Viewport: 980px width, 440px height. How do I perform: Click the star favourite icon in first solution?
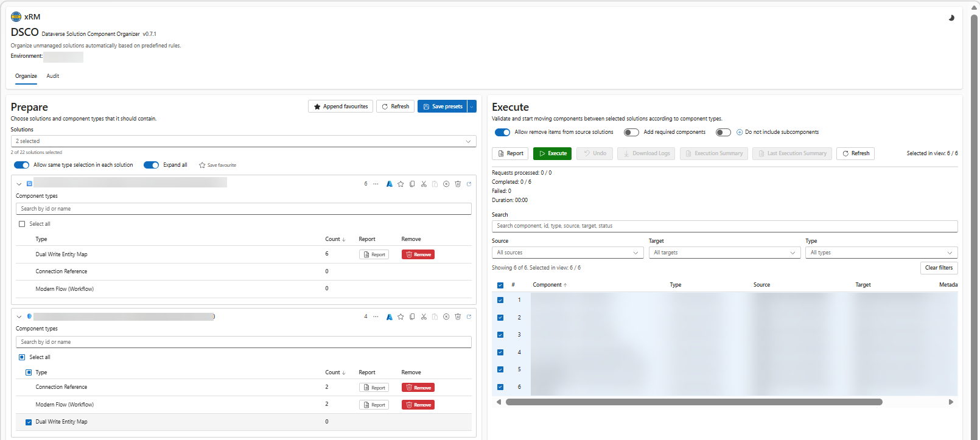point(401,184)
